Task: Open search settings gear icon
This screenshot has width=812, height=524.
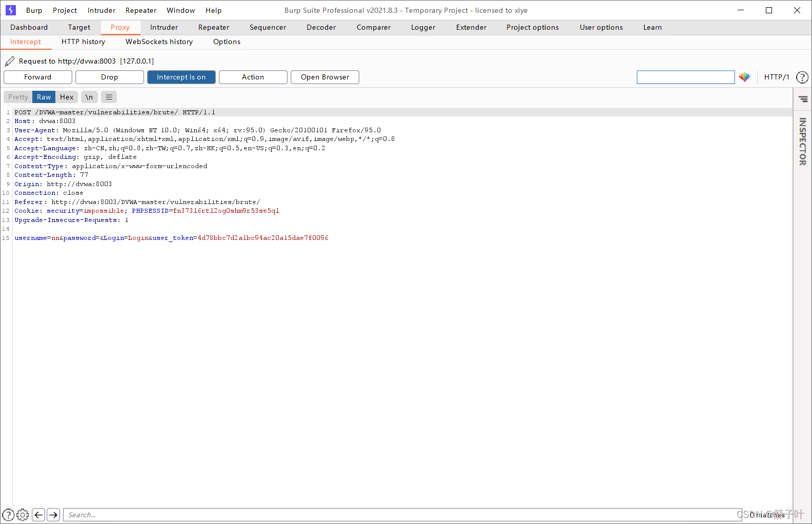Action: click(x=23, y=515)
